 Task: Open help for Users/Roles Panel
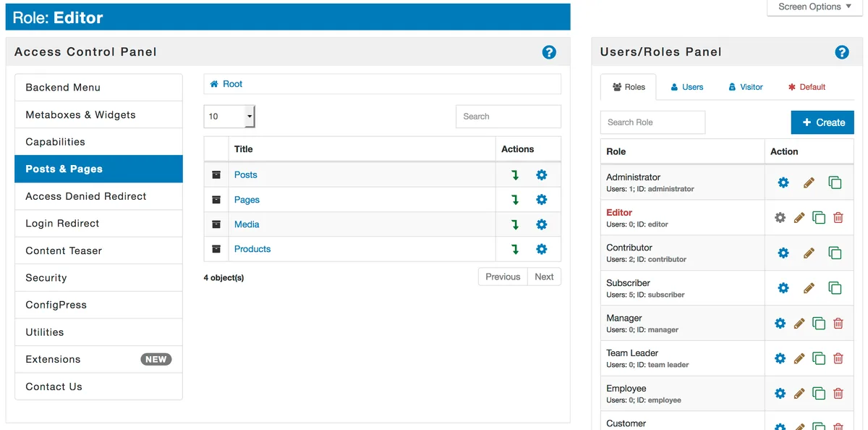pyautogui.click(x=841, y=52)
